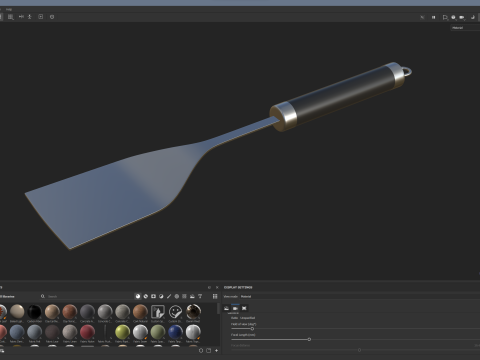Click the assets panel vertical scrollbar

(x=218, y=308)
